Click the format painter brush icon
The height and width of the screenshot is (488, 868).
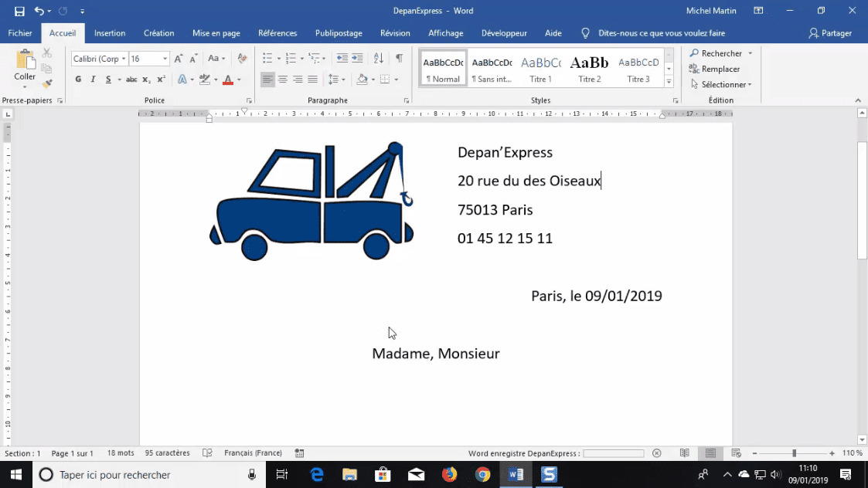(x=47, y=83)
